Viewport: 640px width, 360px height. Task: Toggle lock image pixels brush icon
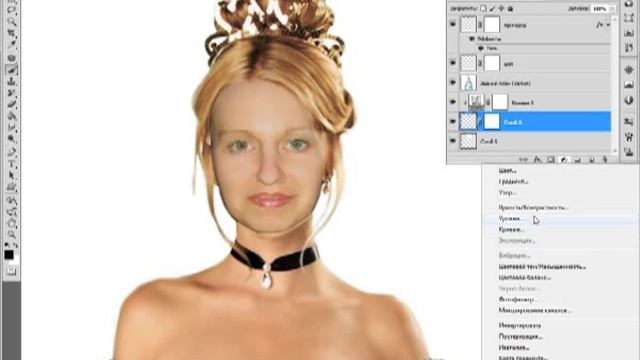493,9
